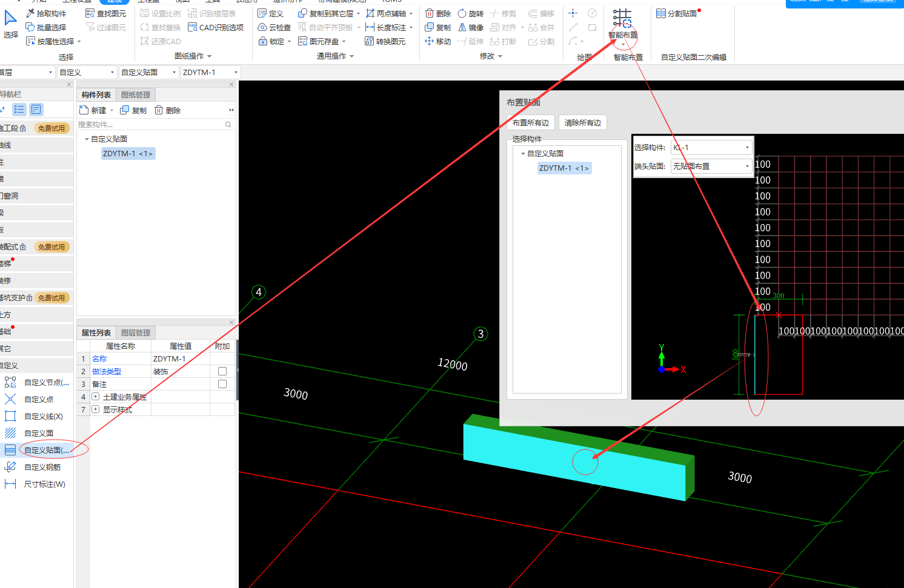The height and width of the screenshot is (588, 904).
Task: Click the 免费试用 badge beside 基坑支护
Action: click(52, 298)
